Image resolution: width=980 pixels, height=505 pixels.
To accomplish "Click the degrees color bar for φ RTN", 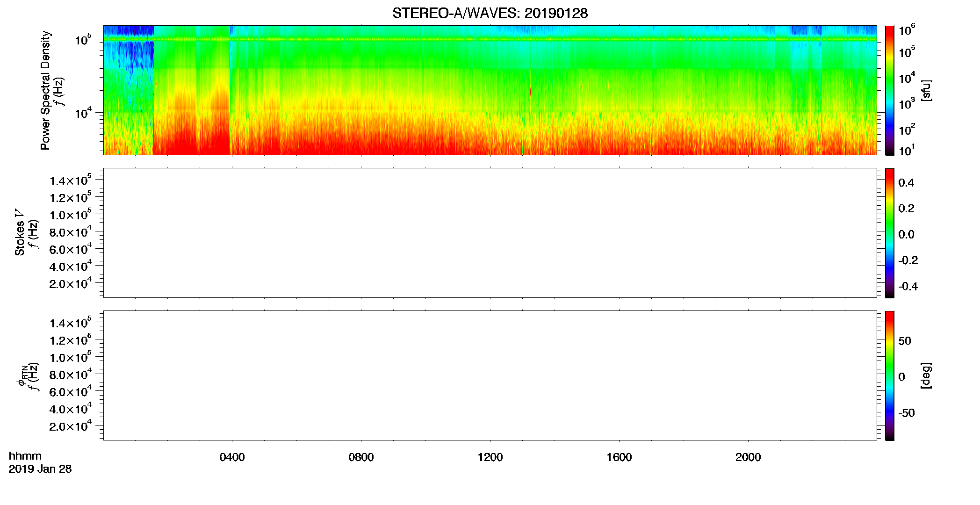I will tap(889, 375).
